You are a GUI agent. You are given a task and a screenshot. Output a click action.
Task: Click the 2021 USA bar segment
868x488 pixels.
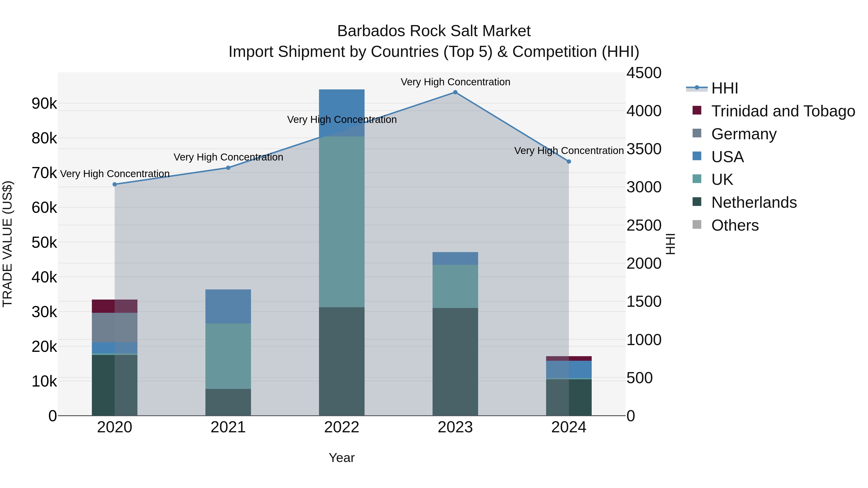pyautogui.click(x=228, y=307)
